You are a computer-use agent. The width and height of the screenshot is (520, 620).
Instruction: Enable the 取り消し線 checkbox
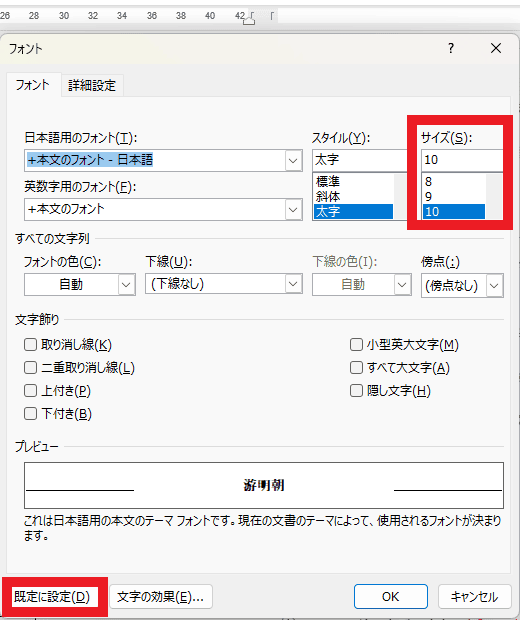30,344
